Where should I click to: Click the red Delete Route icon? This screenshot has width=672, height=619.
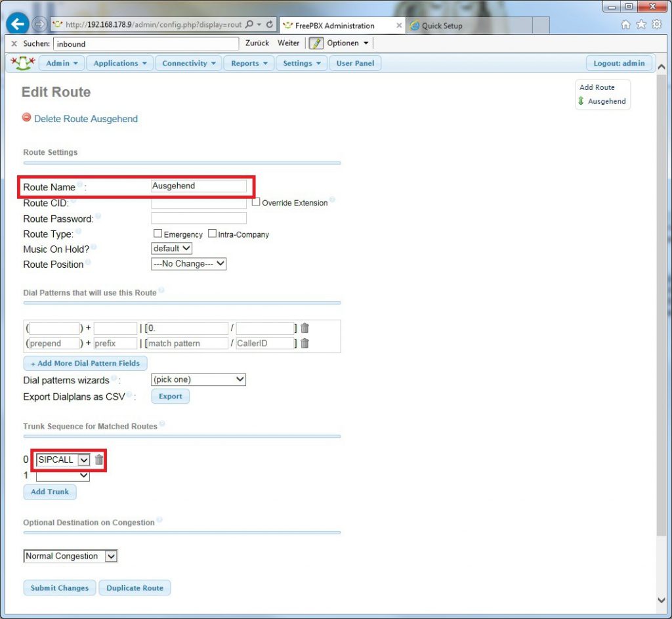tap(27, 117)
